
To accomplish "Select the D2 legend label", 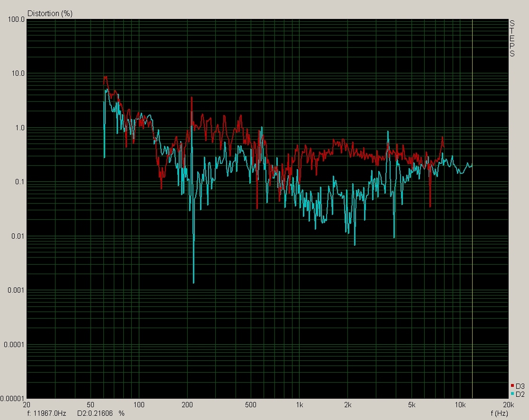I will pyautogui.click(x=520, y=393).
